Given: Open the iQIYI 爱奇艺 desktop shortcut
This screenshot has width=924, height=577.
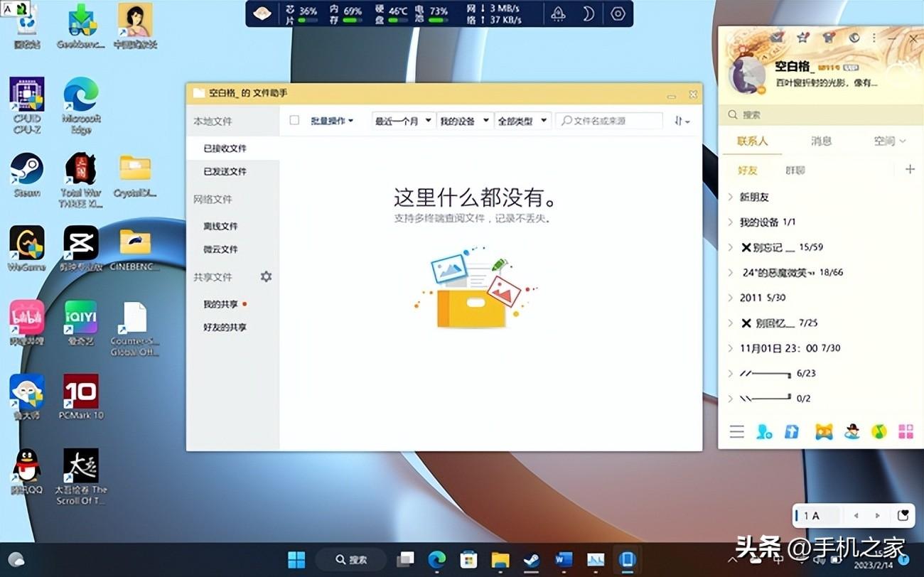Looking at the screenshot, I should coord(81,323).
